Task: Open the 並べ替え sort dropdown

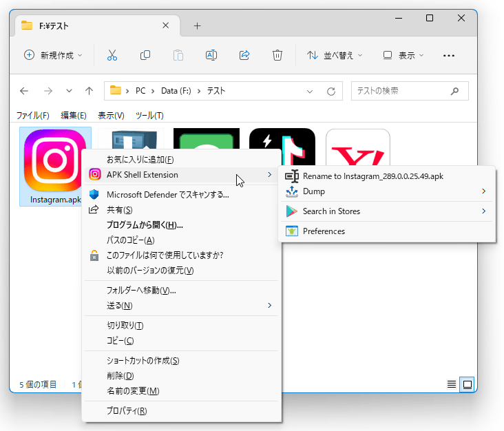Action: click(x=335, y=55)
